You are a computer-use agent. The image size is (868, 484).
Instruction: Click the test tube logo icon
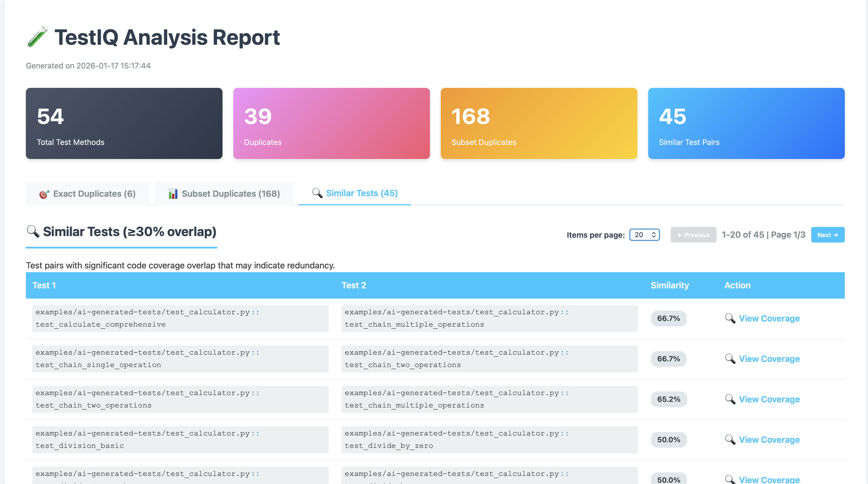38,36
